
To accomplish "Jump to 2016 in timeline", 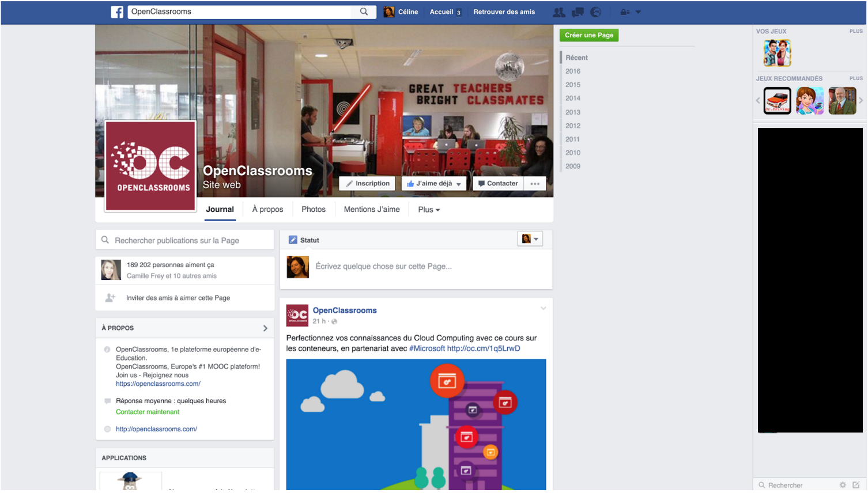I will (573, 71).
